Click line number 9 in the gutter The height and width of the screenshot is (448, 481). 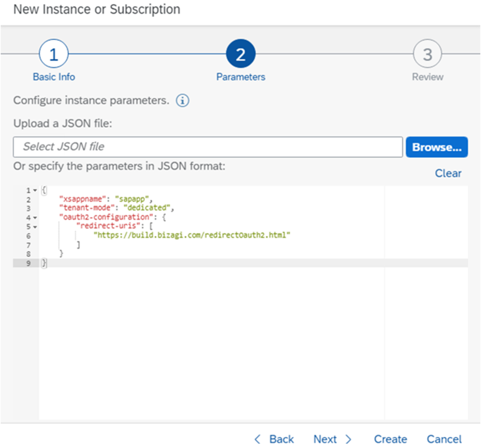(x=28, y=263)
